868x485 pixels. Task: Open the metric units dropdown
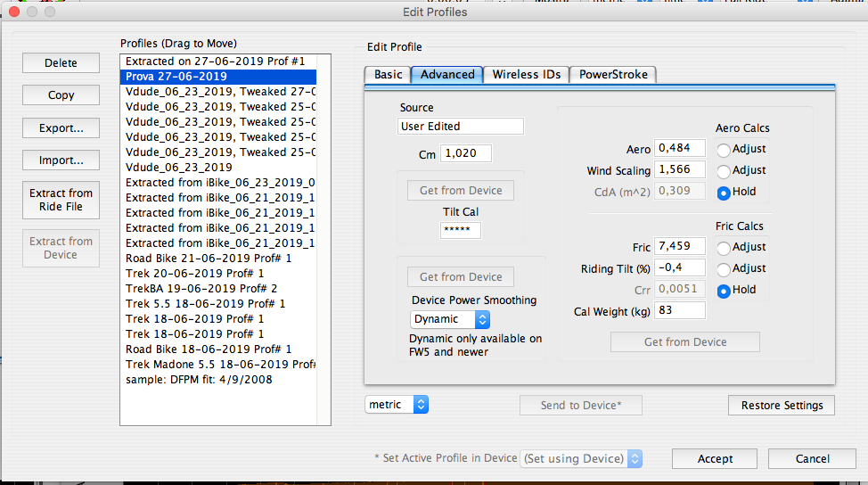[x=397, y=405]
